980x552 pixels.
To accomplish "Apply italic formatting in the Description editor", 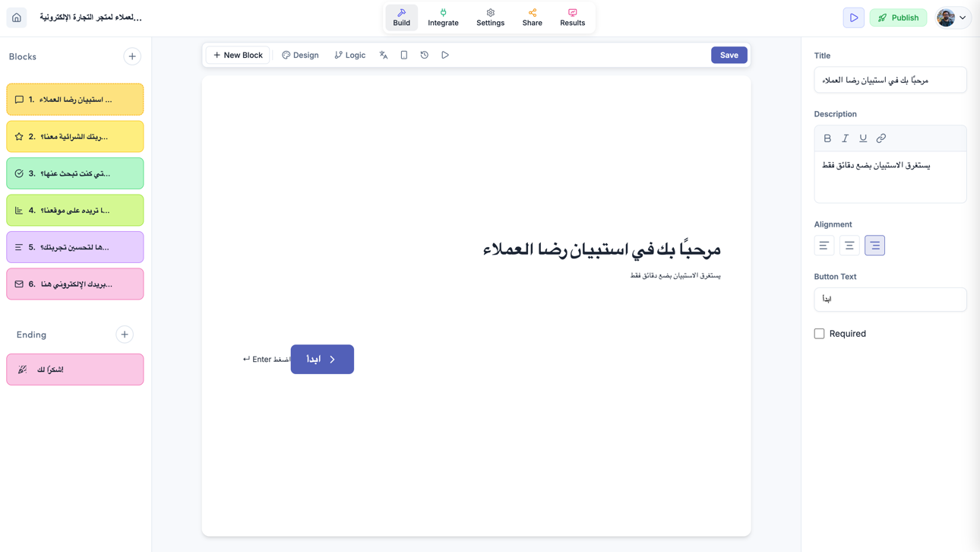I will [x=845, y=138].
